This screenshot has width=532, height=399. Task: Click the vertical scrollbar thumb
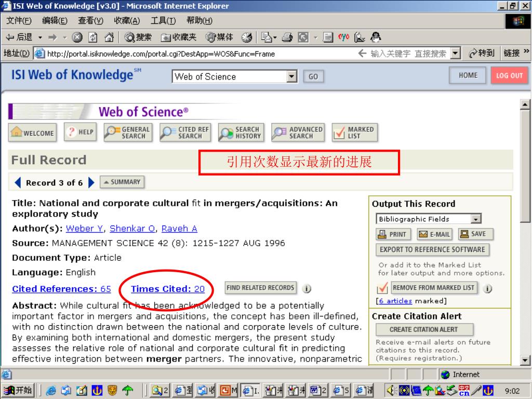pyautogui.click(x=525, y=166)
